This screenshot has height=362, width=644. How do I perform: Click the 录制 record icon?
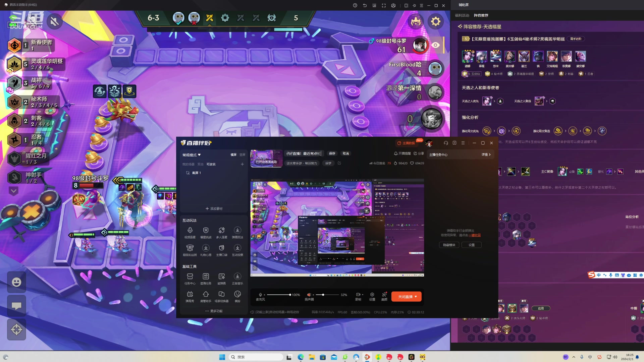point(358,295)
